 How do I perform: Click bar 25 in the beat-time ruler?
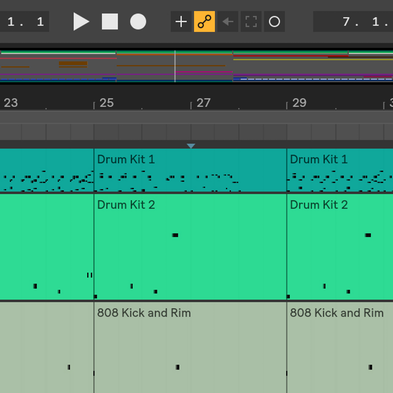[x=107, y=103]
